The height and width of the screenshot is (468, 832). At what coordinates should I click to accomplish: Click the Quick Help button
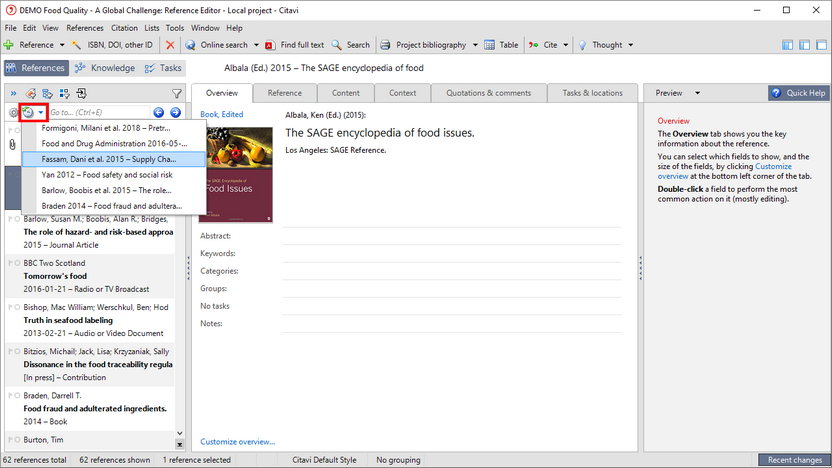tap(799, 93)
